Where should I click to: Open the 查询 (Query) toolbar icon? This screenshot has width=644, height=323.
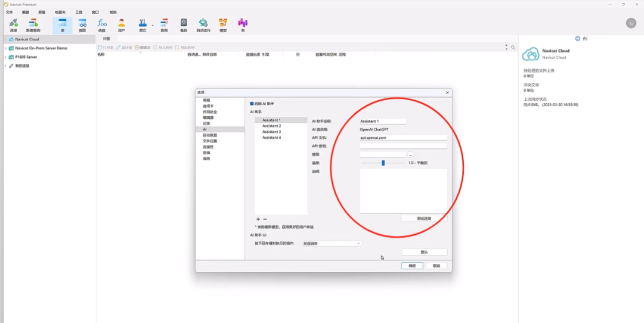(x=164, y=25)
